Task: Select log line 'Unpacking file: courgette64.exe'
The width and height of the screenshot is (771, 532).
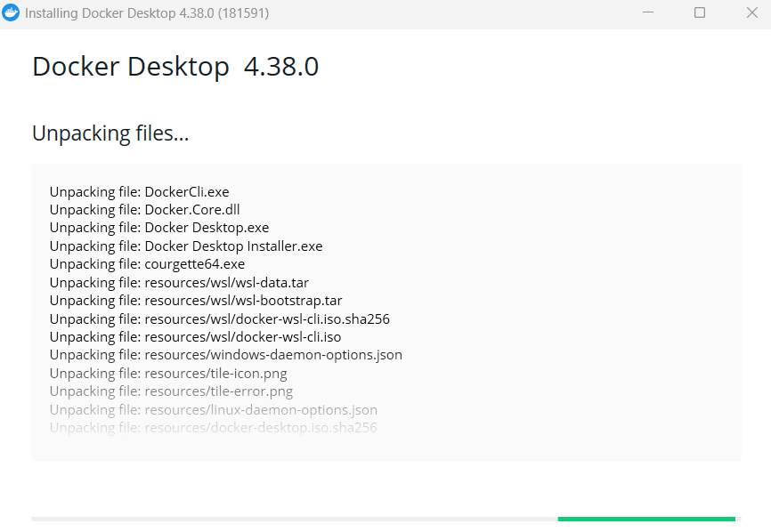Action: tap(147, 264)
